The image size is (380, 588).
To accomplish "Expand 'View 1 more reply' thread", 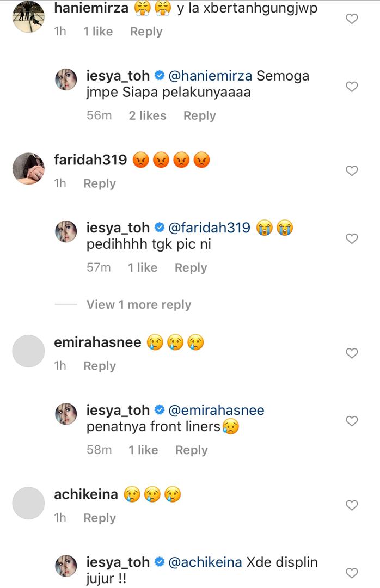I will point(139,305).
